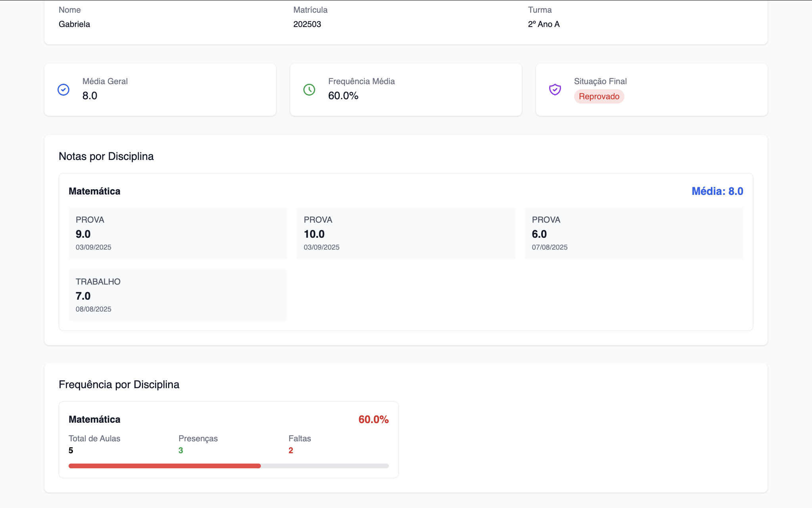Click the red Matemática attendance progress bar
Image resolution: width=812 pixels, height=508 pixels.
tap(165, 466)
